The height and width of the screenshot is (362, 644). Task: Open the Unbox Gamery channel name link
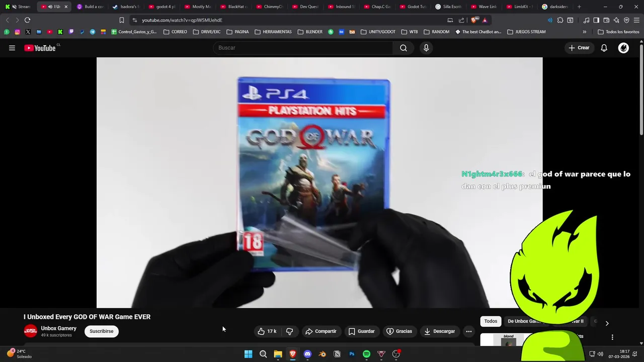[59, 328]
